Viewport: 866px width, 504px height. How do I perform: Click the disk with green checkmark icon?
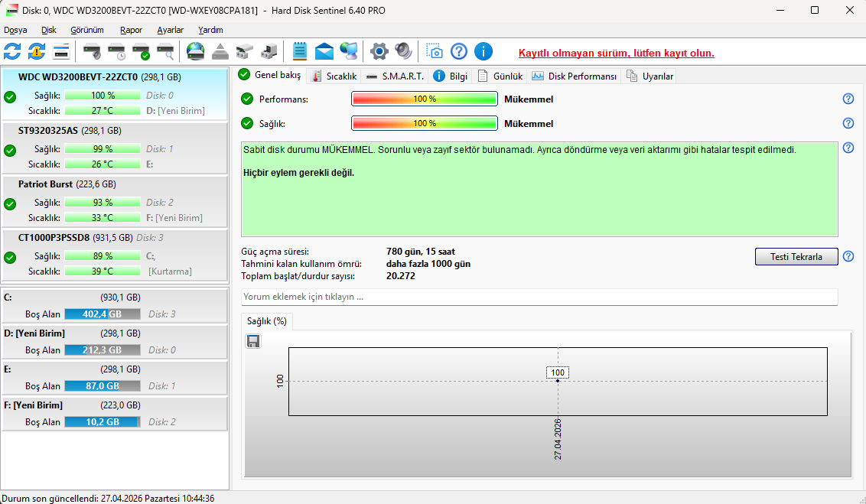(x=141, y=51)
